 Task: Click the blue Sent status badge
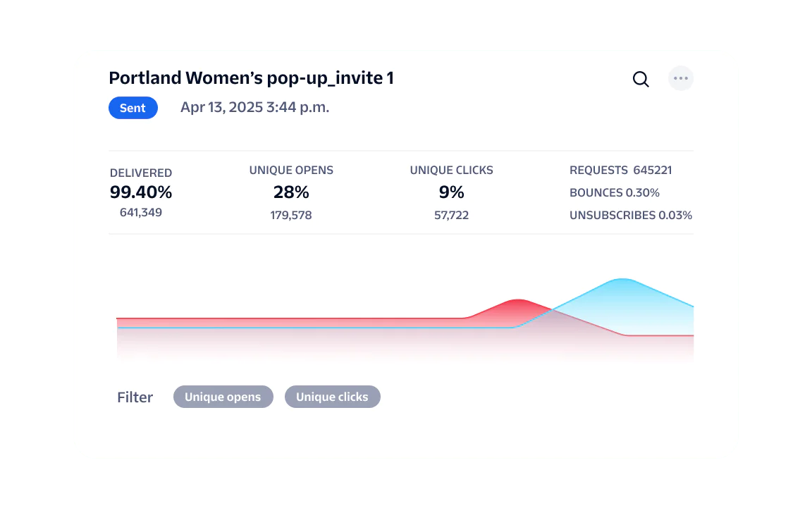[133, 108]
